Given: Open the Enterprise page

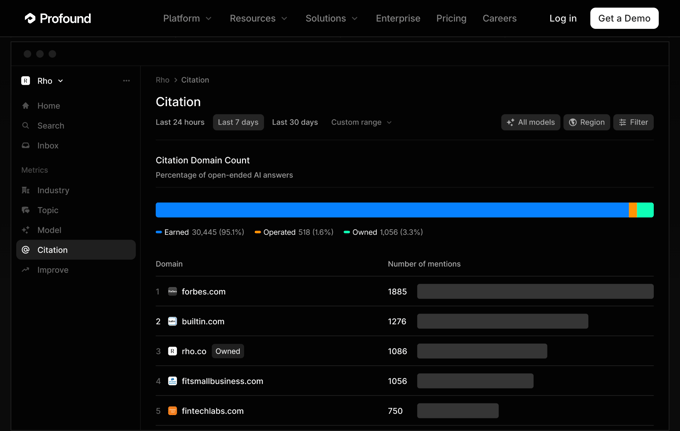Looking at the screenshot, I should point(398,18).
